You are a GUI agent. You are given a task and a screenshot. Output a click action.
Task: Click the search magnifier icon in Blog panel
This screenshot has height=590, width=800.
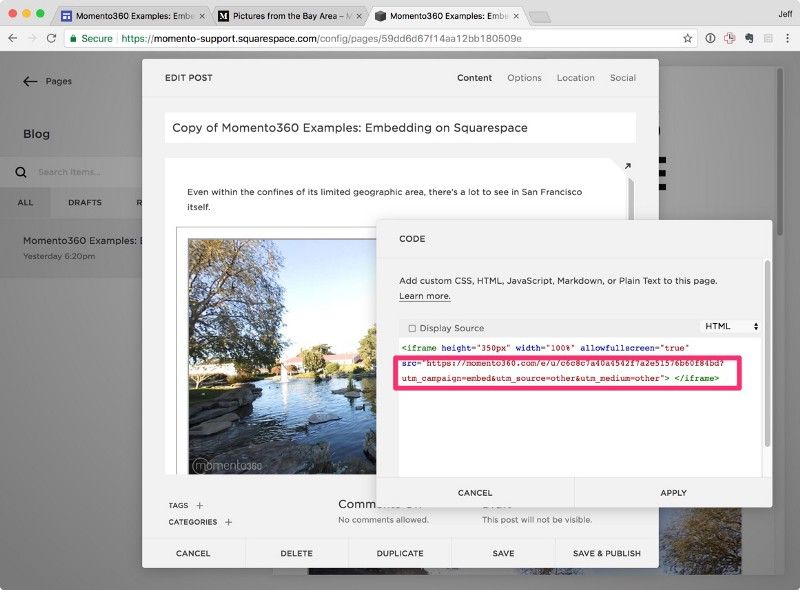click(x=21, y=172)
